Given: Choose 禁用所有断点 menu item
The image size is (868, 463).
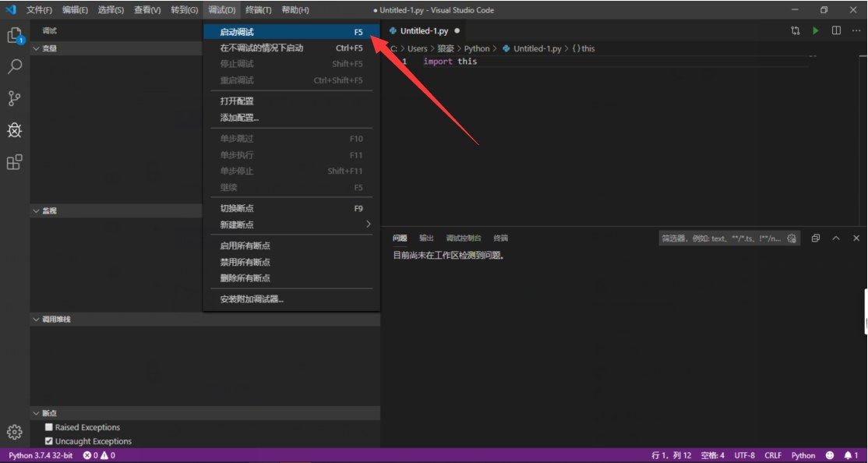Looking at the screenshot, I should [x=291, y=262].
